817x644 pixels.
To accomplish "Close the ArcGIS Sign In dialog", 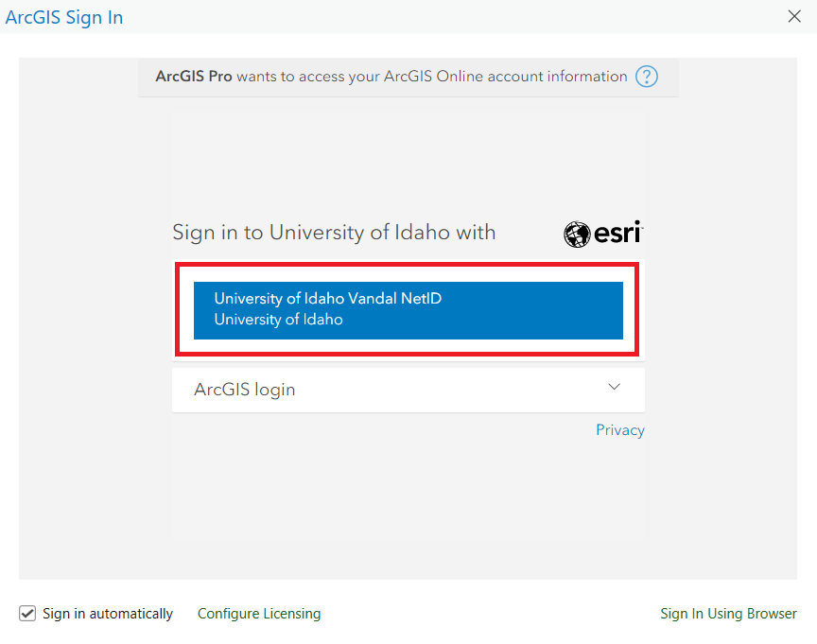I will pyautogui.click(x=794, y=16).
